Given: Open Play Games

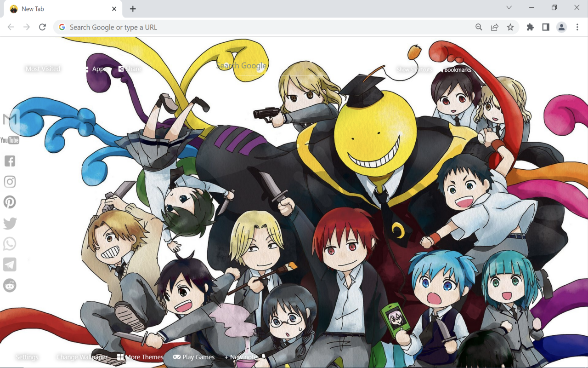Looking at the screenshot, I should [x=194, y=357].
